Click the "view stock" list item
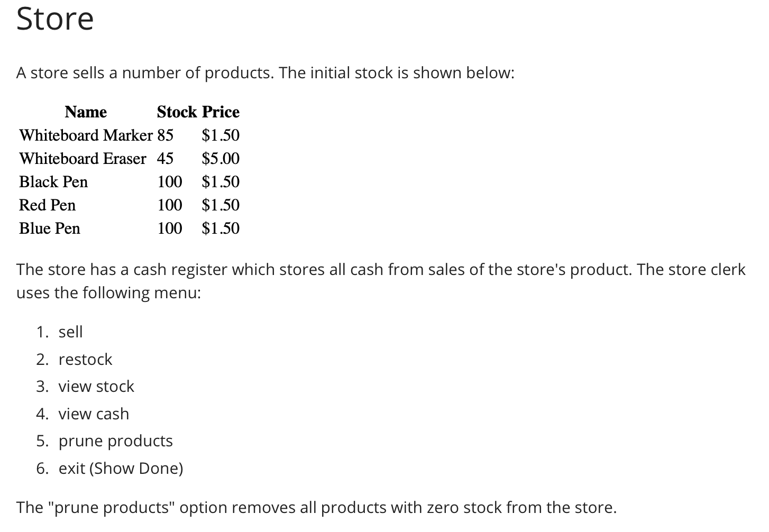The width and height of the screenshot is (769, 532). coord(96,387)
